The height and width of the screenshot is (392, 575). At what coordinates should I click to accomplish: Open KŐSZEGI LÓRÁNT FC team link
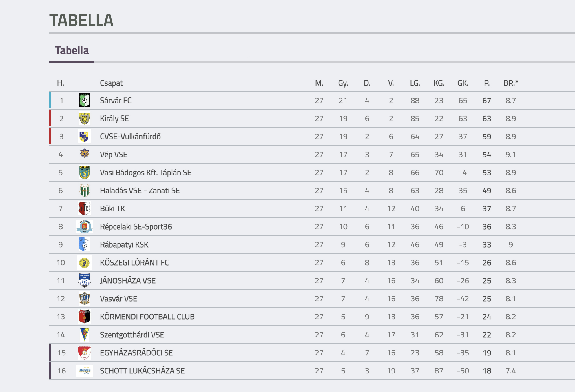[x=134, y=262]
